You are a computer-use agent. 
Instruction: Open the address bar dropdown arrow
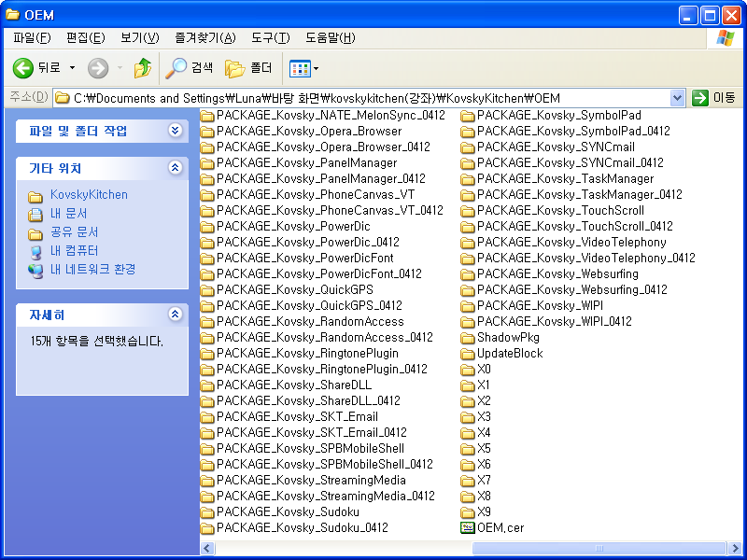click(x=675, y=97)
